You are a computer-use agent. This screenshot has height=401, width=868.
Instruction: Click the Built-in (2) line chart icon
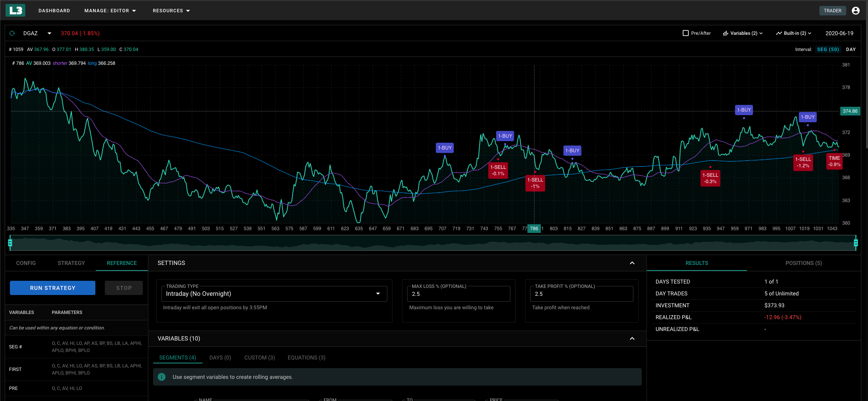779,33
